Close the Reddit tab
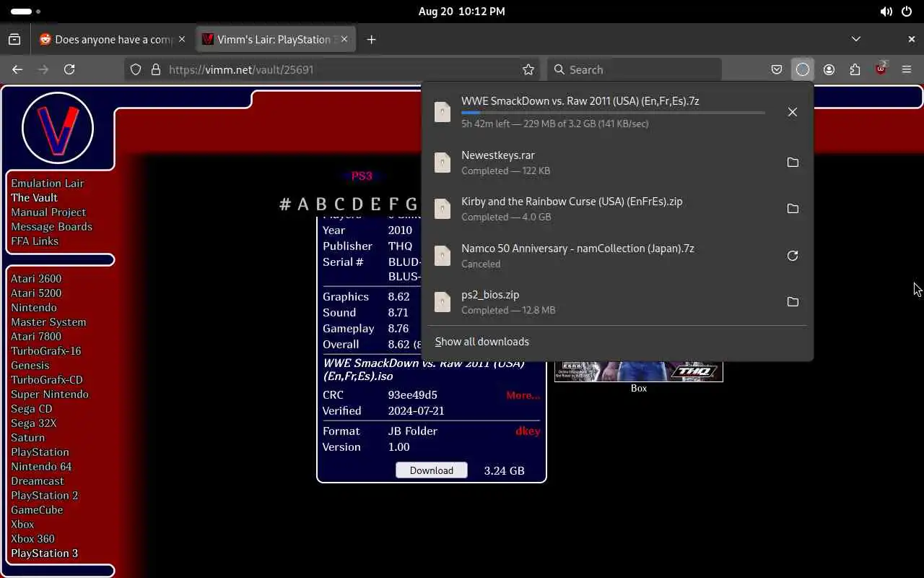924x578 pixels. pos(182,39)
